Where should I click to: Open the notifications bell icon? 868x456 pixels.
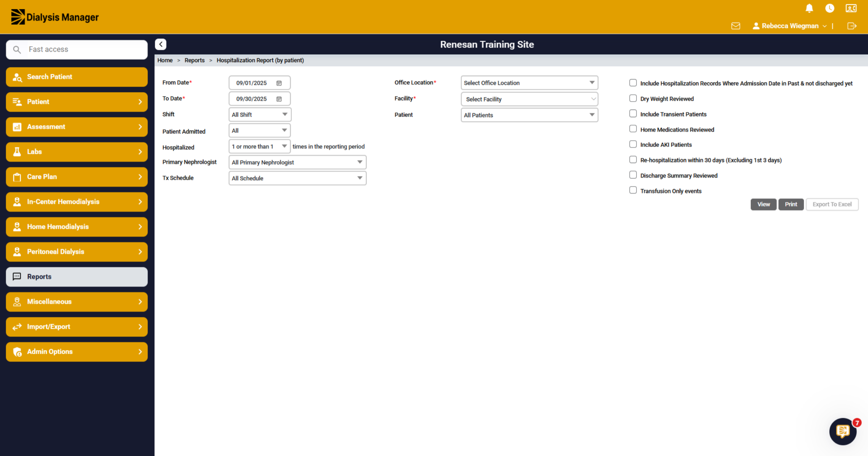coord(809,8)
